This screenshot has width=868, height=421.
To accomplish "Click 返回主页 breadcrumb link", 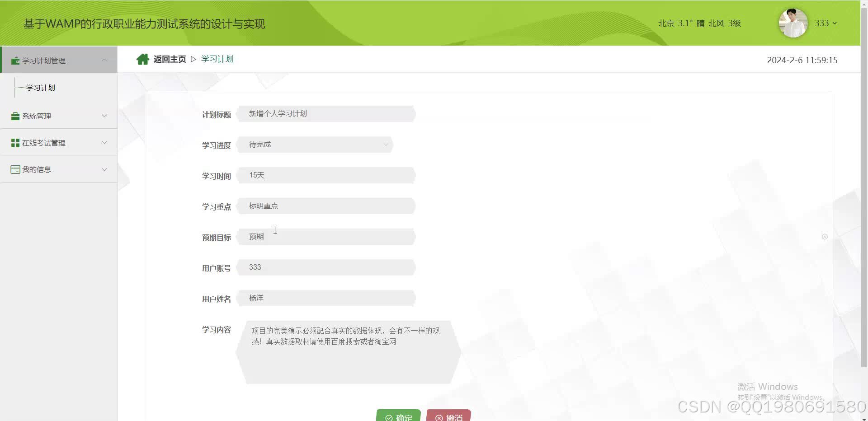I will pyautogui.click(x=170, y=59).
